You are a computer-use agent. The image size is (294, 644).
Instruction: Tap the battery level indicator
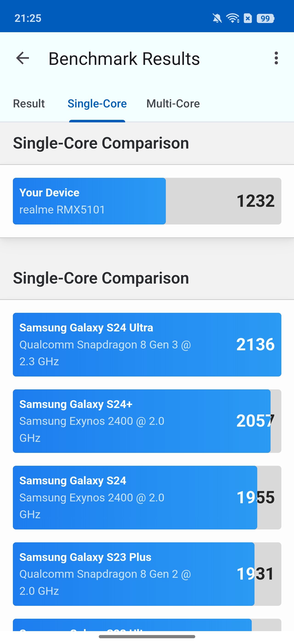(265, 18)
